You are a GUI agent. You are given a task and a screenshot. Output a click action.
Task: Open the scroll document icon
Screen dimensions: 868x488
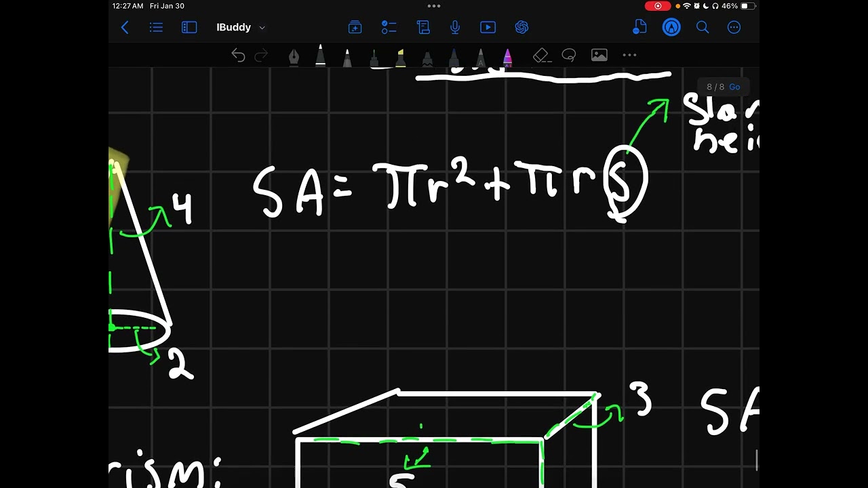point(423,28)
